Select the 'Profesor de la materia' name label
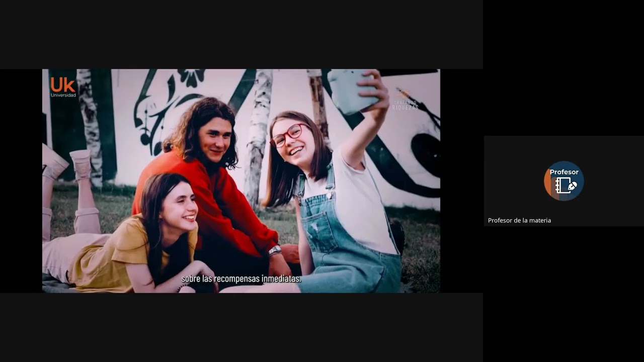 click(519, 220)
